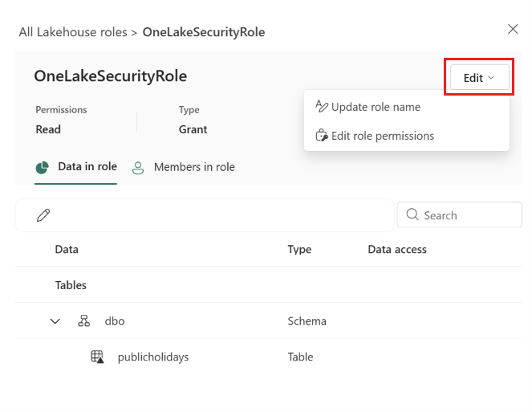Click the OneLakeSecurityRole heading title
The height and width of the screenshot is (412, 532).
[111, 75]
